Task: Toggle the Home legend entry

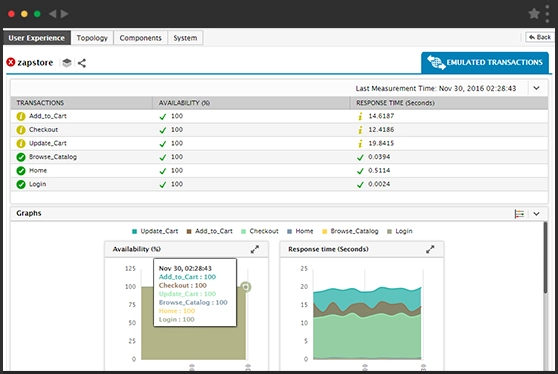Action: [x=300, y=231]
